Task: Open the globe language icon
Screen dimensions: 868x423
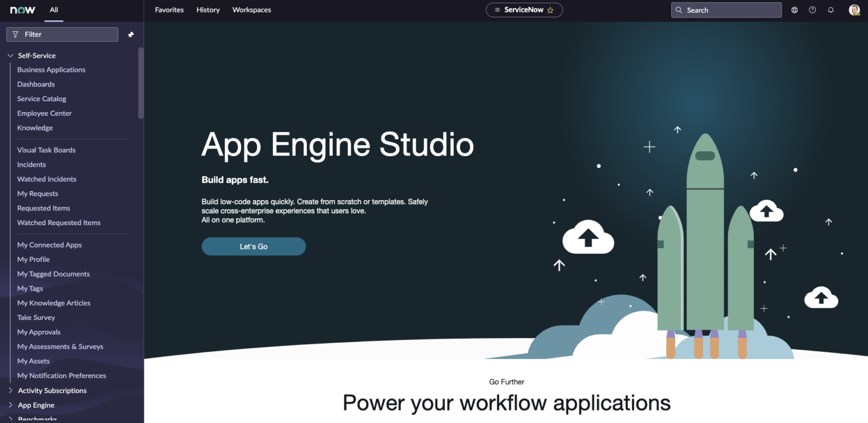Action: coord(794,10)
